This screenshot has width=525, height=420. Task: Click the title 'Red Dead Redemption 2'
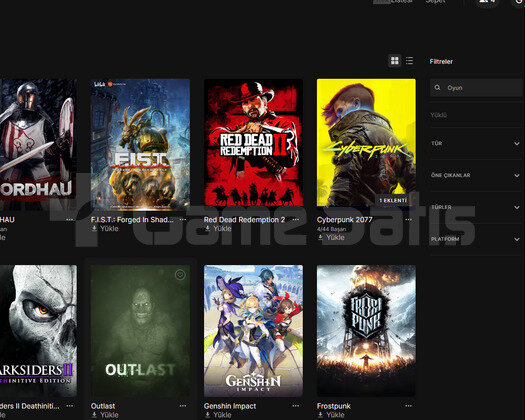pos(244,220)
